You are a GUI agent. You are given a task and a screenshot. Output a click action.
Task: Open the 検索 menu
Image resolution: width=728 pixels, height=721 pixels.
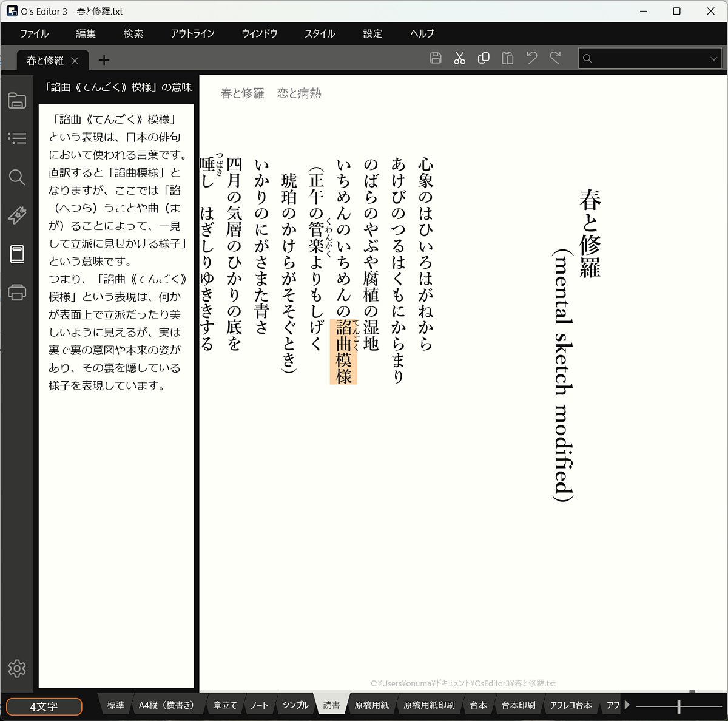click(x=133, y=33)
